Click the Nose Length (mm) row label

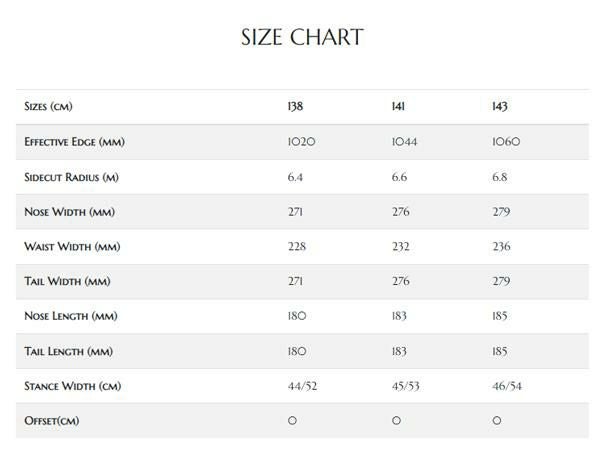(x=68, y=316)
